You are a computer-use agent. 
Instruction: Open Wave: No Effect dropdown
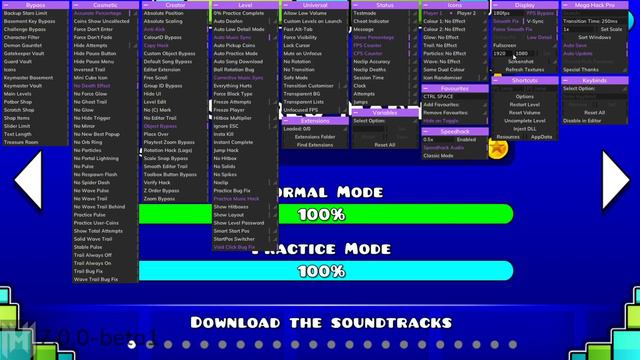tap(455, 62)
